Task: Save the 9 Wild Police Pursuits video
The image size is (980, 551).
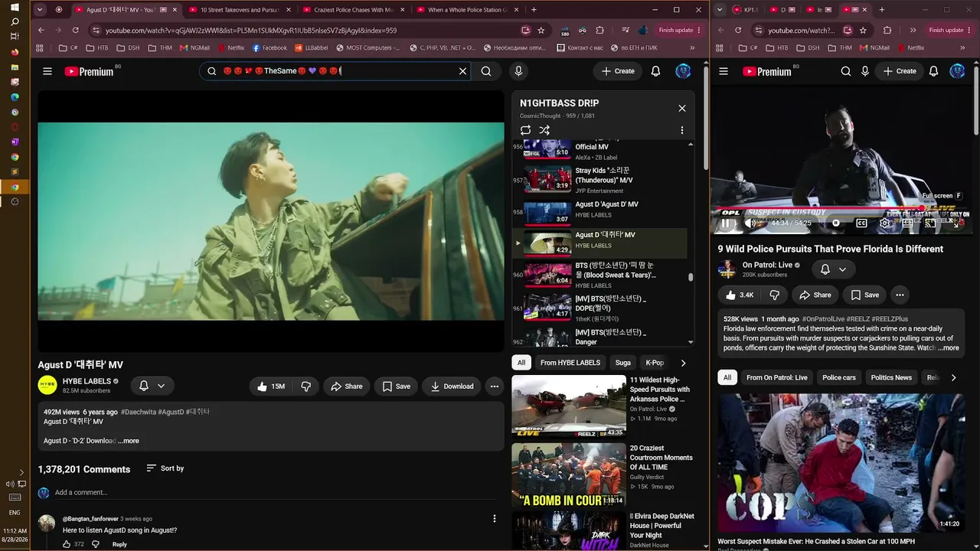Action: (864, 295)
